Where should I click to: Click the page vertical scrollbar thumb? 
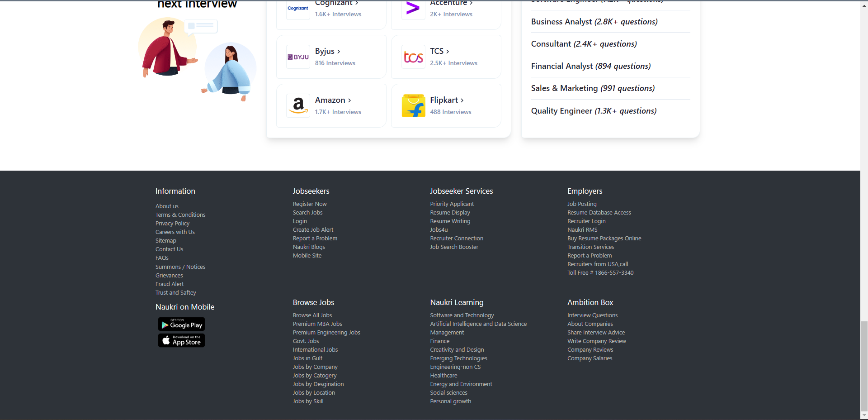pos(864,366)
